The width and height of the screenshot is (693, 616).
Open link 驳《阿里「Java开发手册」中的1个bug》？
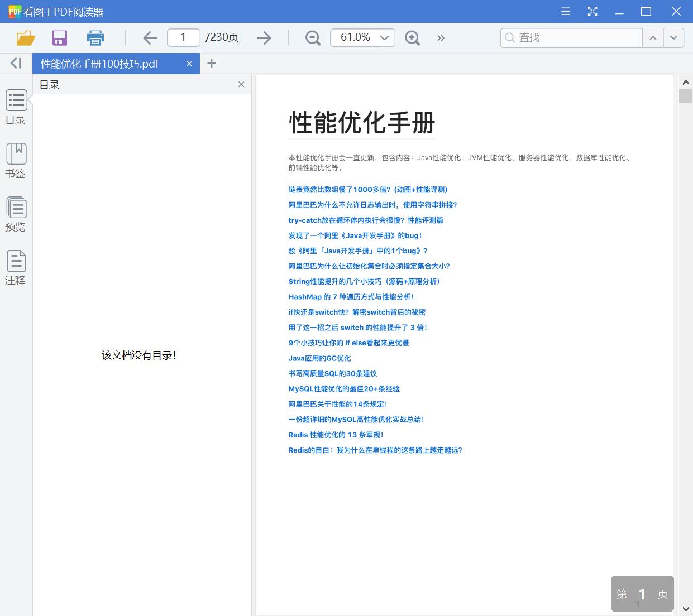(358, 251)
